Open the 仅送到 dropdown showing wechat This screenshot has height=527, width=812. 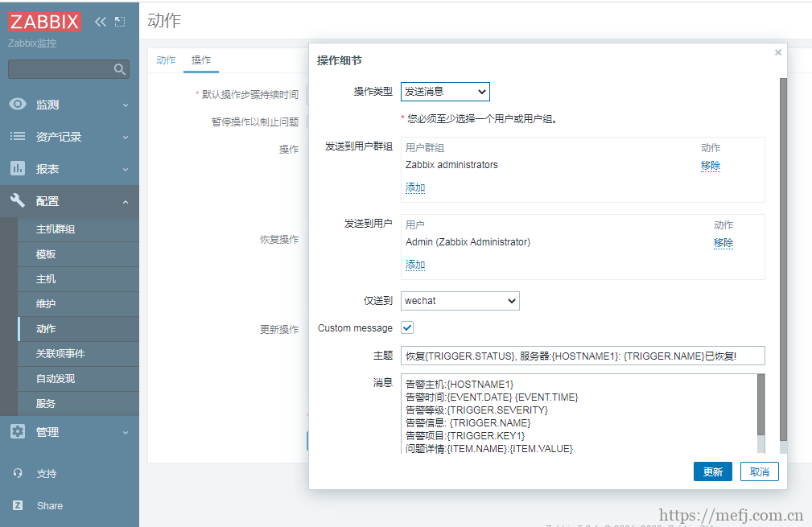(460, 301)
